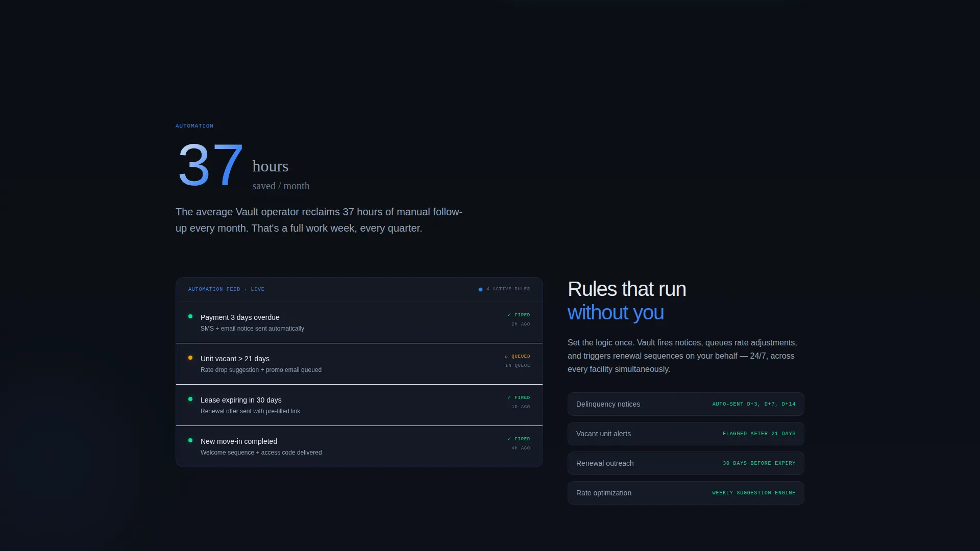Select the Rate optimization rule card

pos(685,493)
